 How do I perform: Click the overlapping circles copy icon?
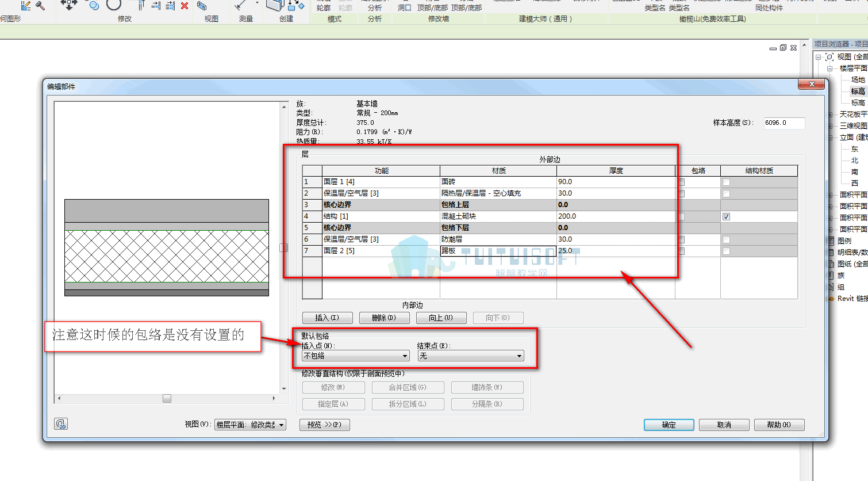[93, 5]
